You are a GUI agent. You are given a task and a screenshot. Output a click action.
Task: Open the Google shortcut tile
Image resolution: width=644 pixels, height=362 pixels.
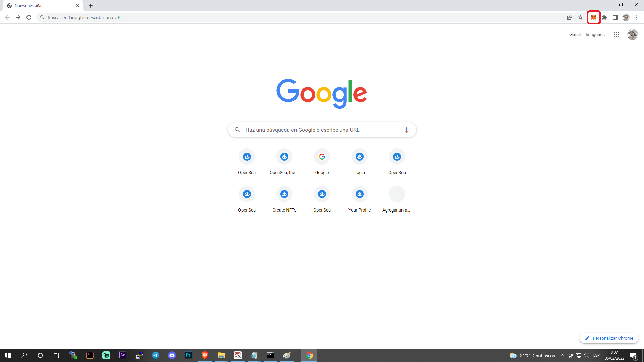coord(322,162)
